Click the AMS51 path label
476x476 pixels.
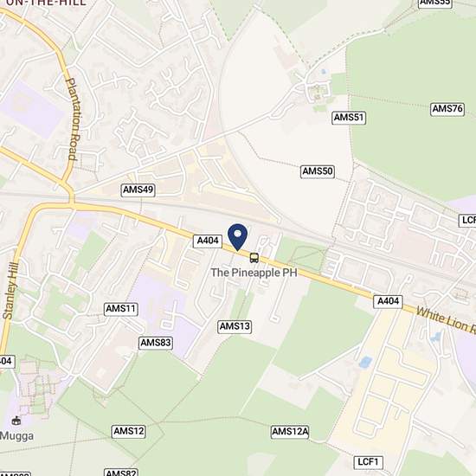[349, 118]
